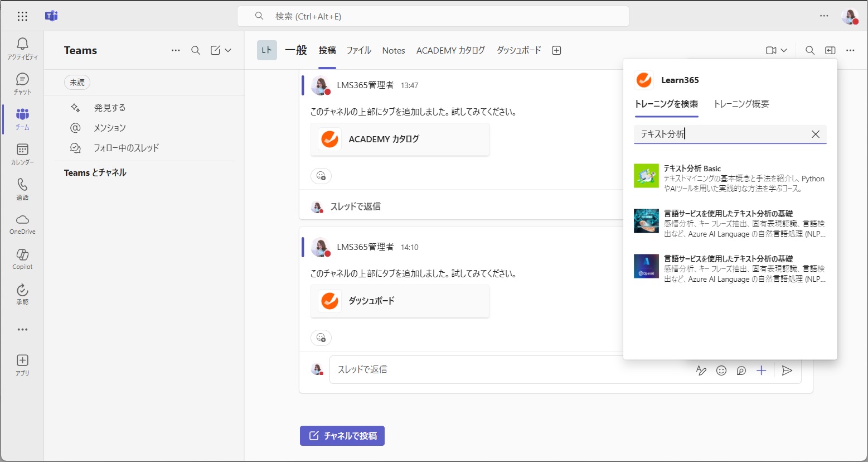Open OneDrive from the left rail

[x=22, y=224]
